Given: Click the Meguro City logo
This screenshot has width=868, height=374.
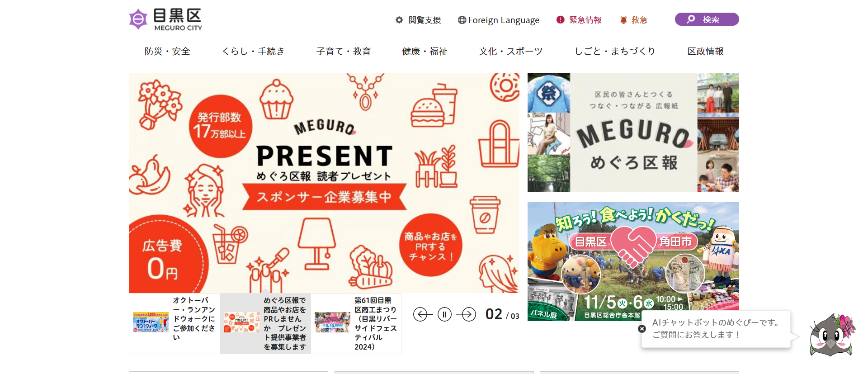Looking at the screenshot, I should coord(165,19).
